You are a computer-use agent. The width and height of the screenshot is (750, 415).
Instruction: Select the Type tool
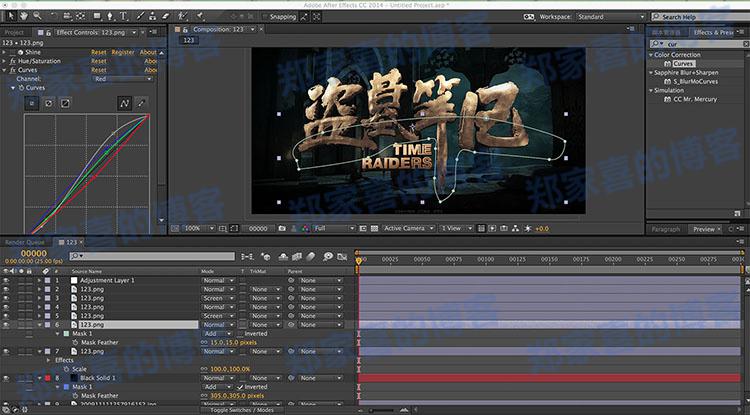(x=123, y=16)
